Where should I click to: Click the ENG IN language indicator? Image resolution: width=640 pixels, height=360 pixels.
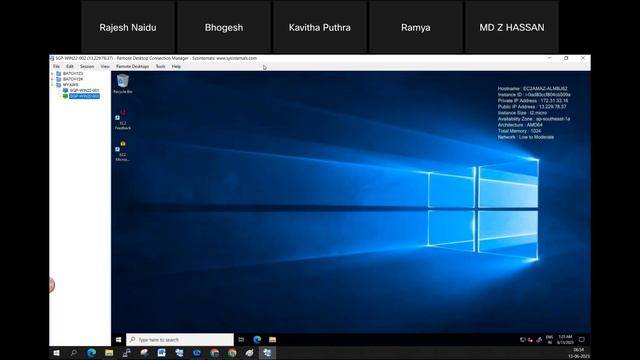549,340
